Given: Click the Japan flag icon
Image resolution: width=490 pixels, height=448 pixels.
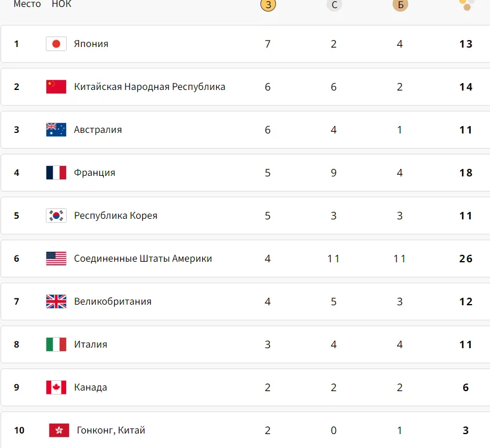Looking at the screenshot, I should 56,44.
